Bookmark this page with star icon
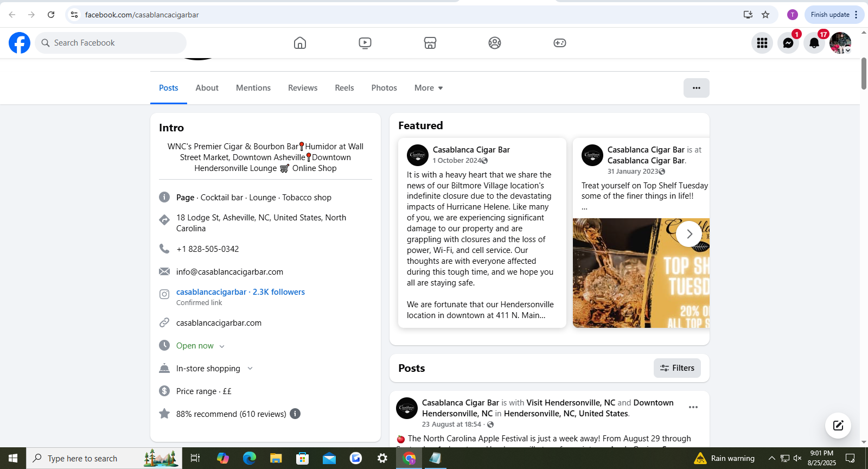The image size is (868, 469). [x=765, y=15]
